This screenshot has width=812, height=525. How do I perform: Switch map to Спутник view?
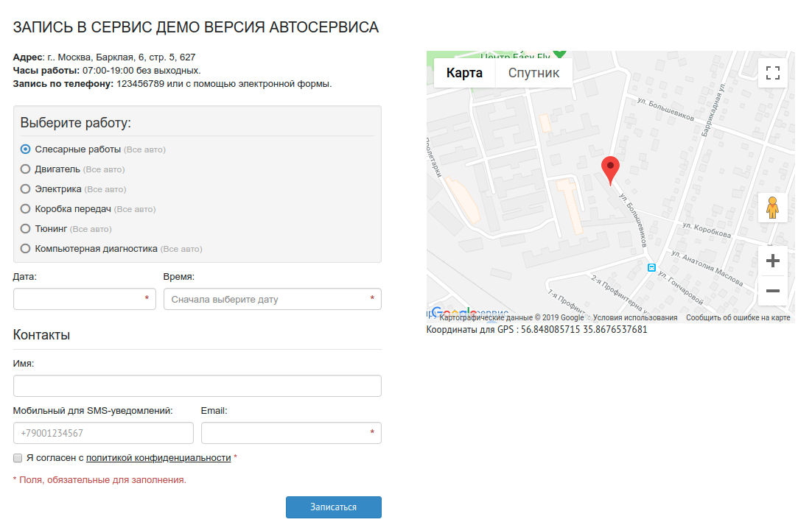(533, 73)
